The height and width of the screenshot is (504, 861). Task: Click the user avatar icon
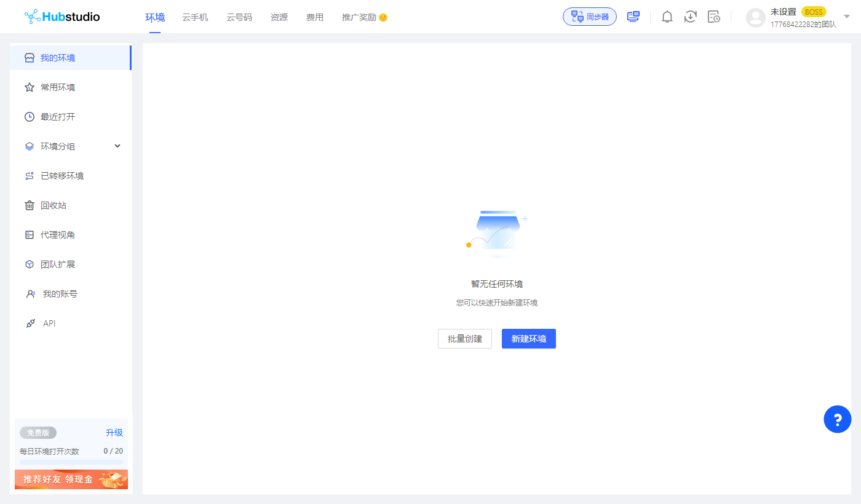point(756,17)
